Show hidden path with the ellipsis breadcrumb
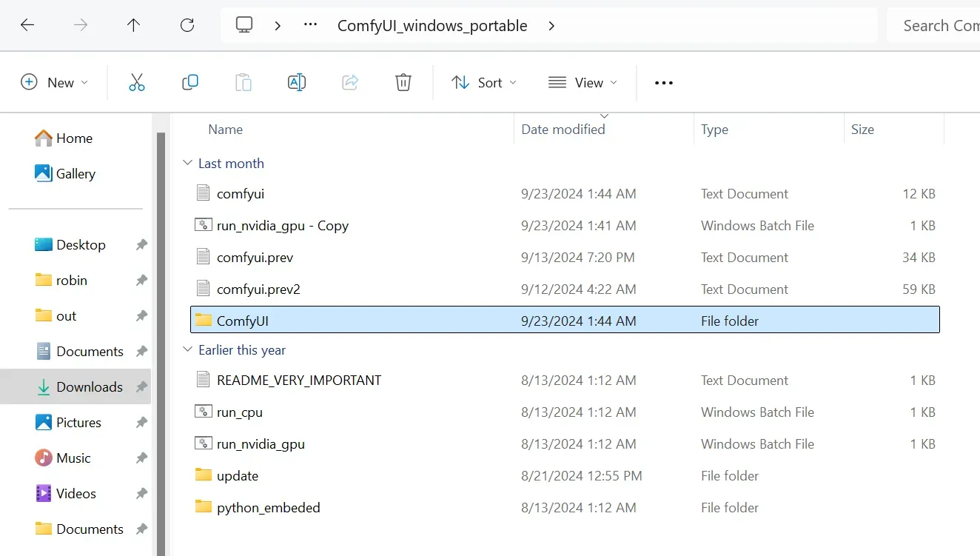Viewport: 980px width, 556px height. pyautogui.click(x=310, y=25)
